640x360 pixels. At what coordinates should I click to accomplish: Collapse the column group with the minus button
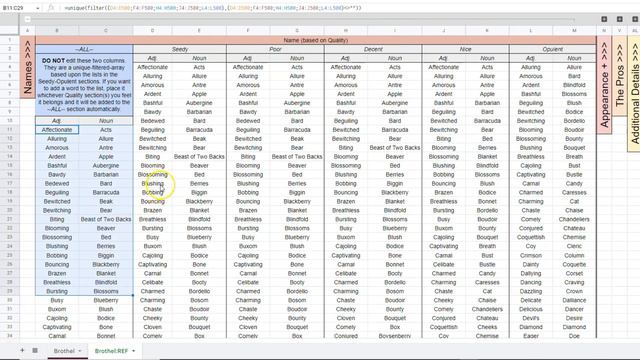click(27, 19)
